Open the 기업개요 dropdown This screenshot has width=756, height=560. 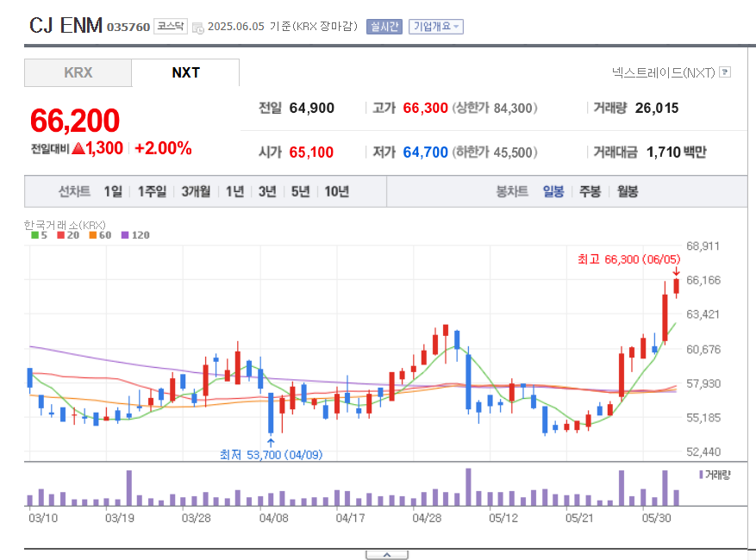click(436, 27)
